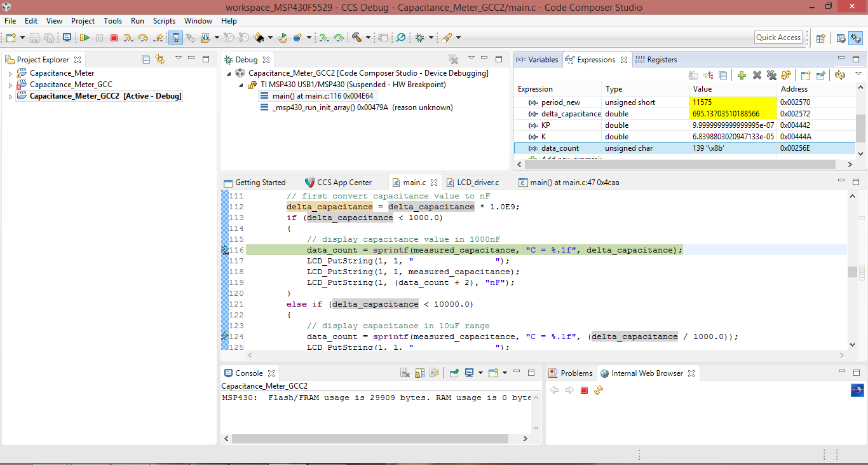Open the Build hammer dropdown arrow

[367, 38]
